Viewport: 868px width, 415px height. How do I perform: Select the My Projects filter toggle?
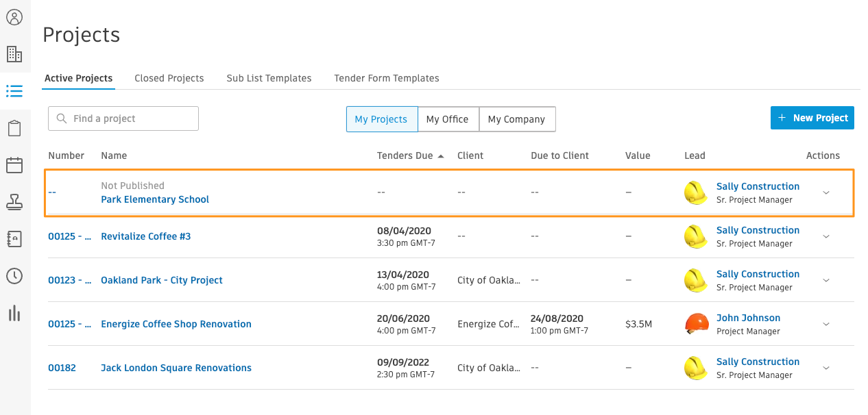click(381, 118)
